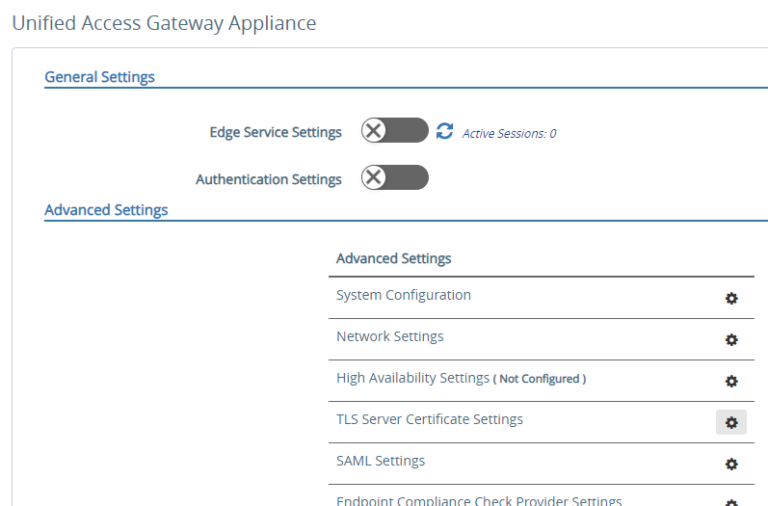Viewport: 768px width, 506px height.
Task: Select High Availability Settings row label
Action: pyautogui.click(x=412, y=378)
